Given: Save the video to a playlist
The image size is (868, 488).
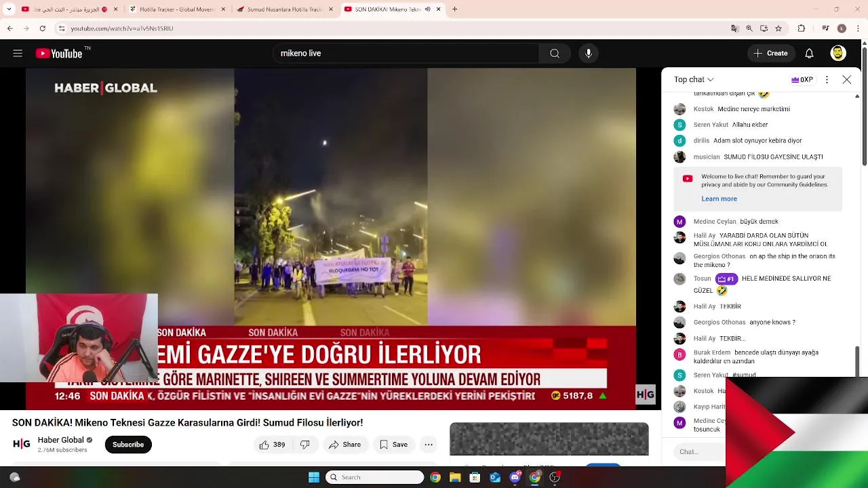Looking at the screenshot, I should [x=393, y=445].
